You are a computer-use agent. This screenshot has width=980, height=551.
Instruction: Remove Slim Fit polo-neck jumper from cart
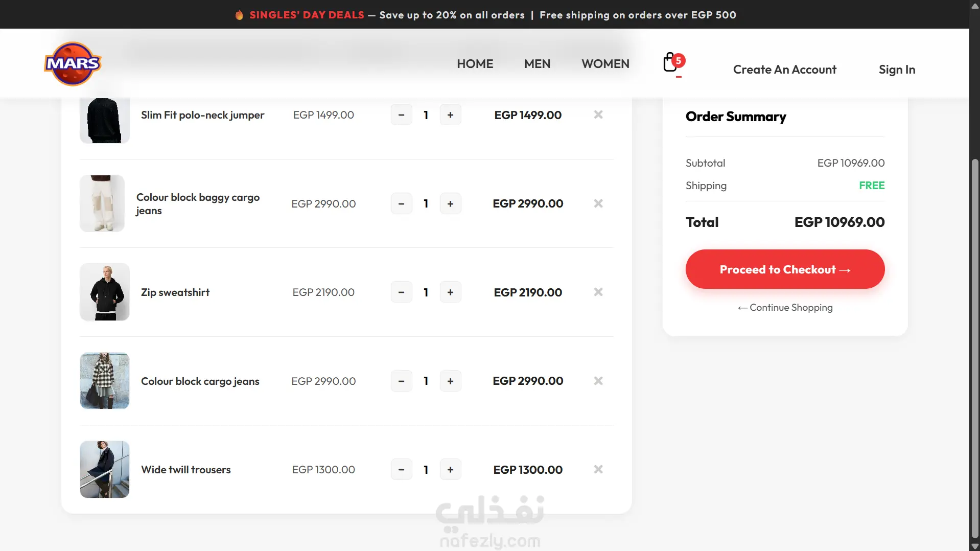[598, 114]
